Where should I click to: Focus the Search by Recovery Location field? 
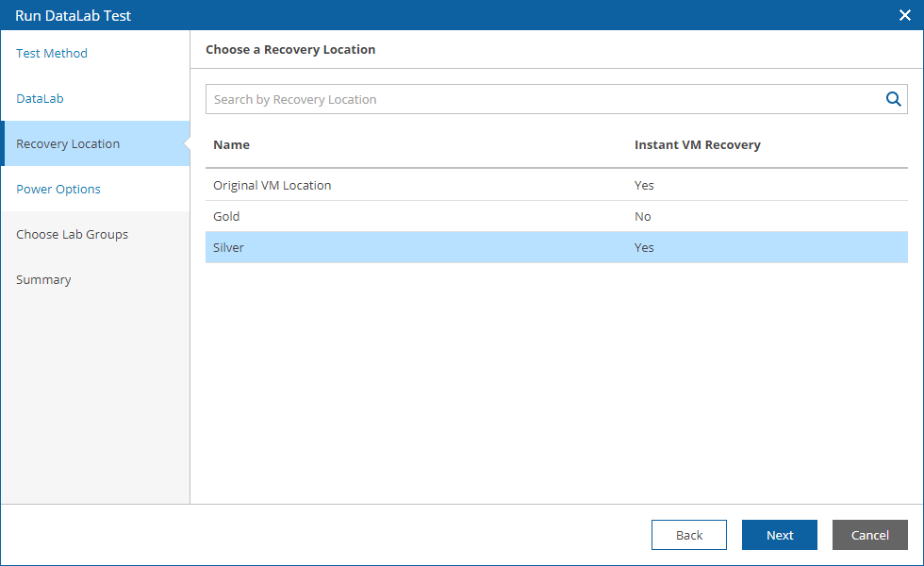tap(556, 99)
